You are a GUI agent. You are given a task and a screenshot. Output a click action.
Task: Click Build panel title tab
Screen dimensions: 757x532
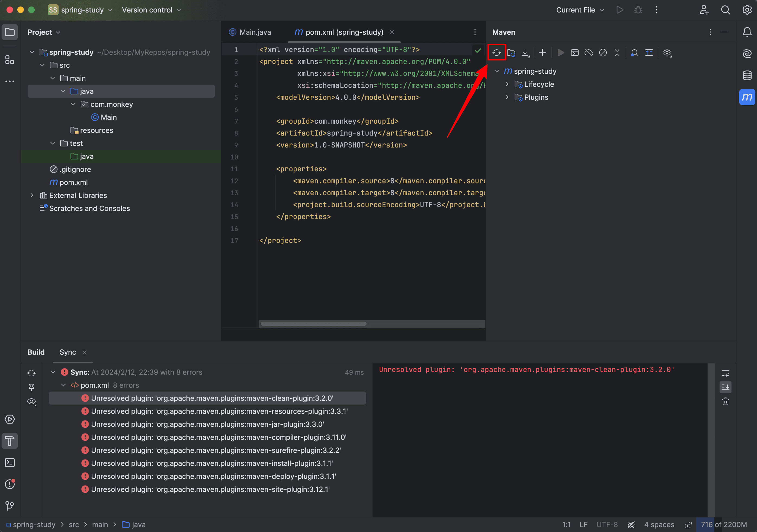[x=36, y=352]
